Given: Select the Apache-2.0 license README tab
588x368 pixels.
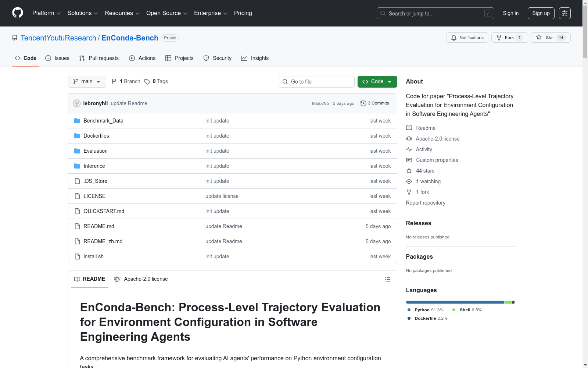Looking at the screenshot, I should pos(141,279).
